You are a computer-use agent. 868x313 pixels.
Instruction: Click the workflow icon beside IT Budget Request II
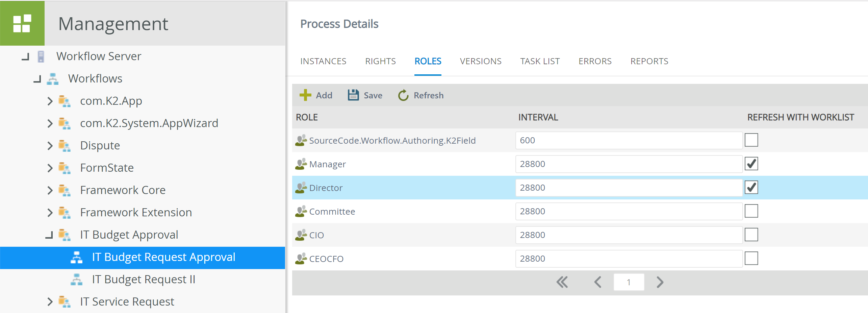coord(77,279)
